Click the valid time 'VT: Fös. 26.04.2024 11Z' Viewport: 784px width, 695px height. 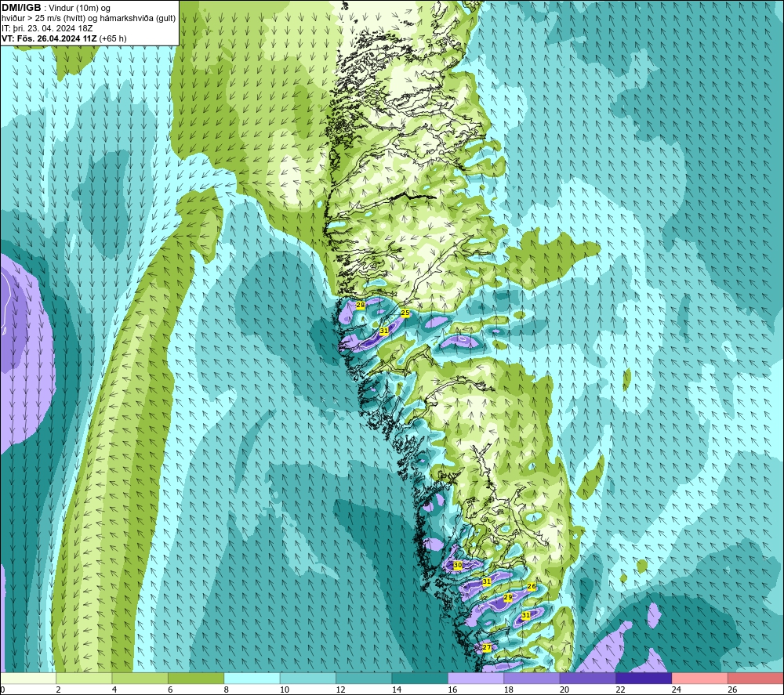(49, 38)
